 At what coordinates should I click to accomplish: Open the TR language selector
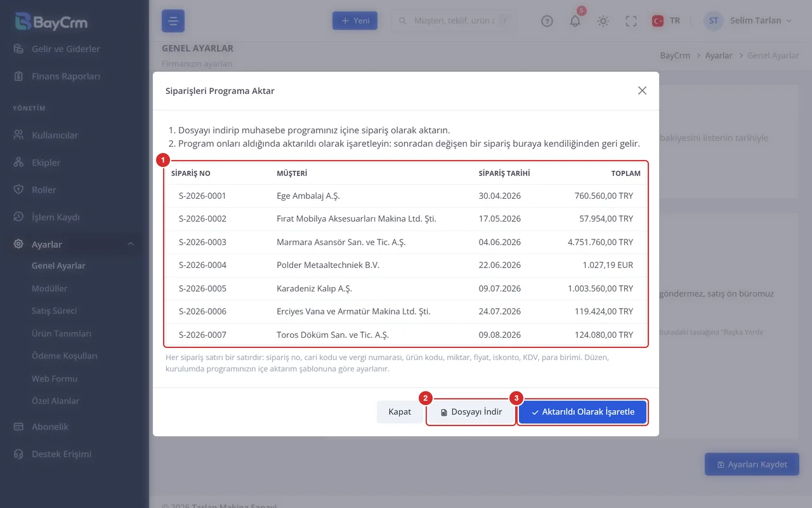666,21
